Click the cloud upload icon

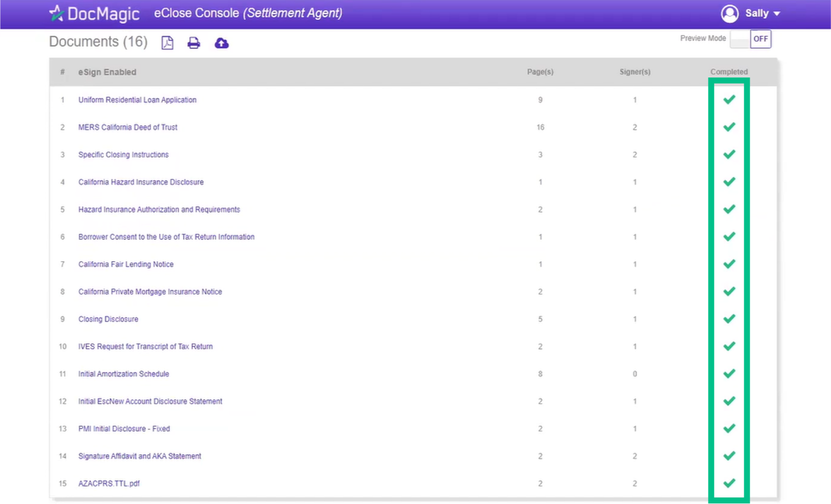[x=222, y=43]
